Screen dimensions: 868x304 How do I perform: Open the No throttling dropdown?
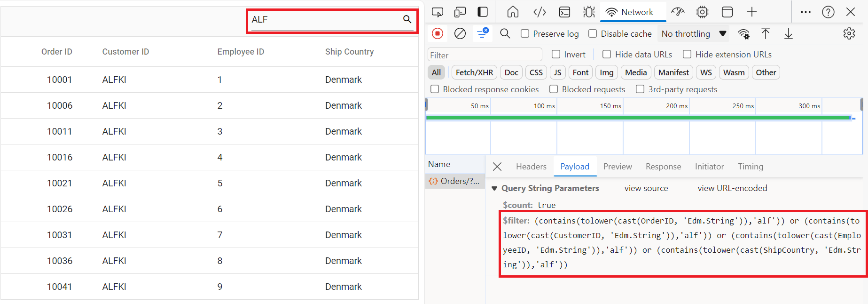point(694,33)
